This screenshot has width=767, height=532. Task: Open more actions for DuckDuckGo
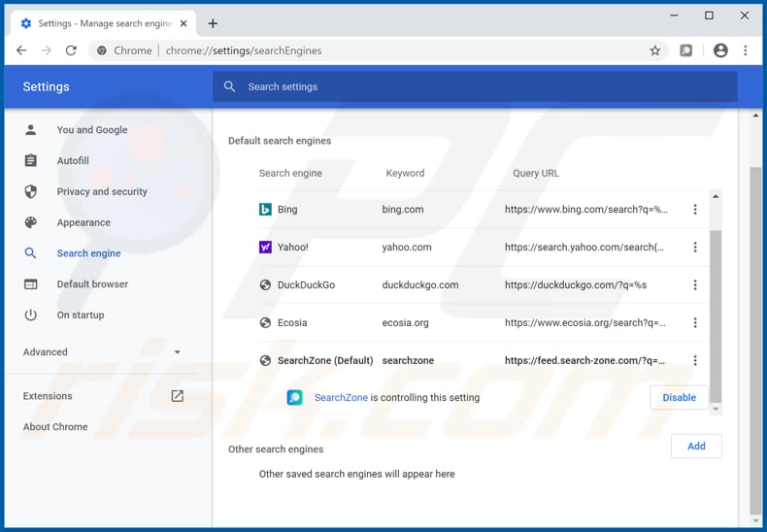point(695,285)
